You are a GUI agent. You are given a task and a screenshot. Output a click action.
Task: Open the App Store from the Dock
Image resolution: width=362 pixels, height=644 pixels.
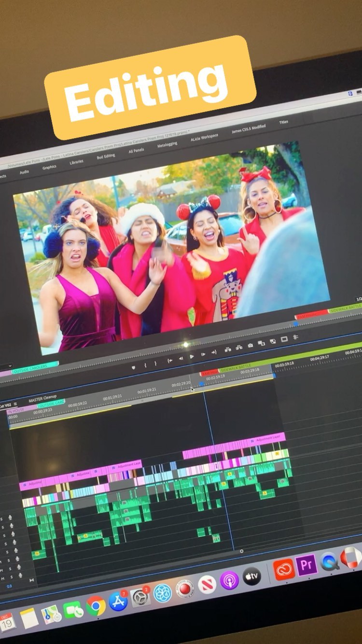coord(118,601)
